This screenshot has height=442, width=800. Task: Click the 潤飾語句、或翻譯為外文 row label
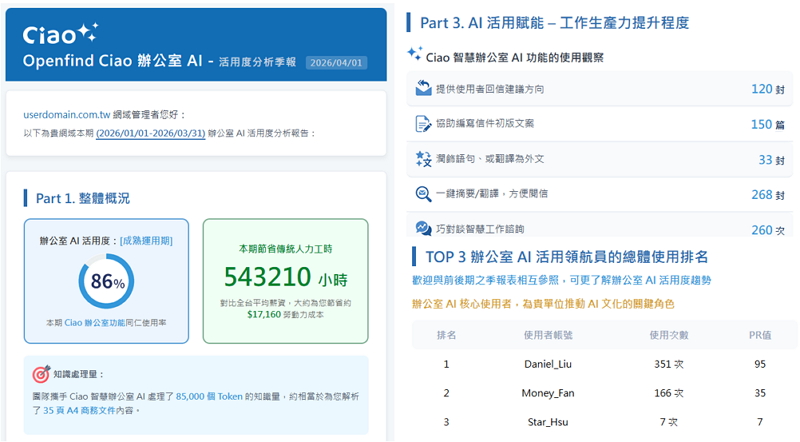pyautogui.click(x=490, y=159)
